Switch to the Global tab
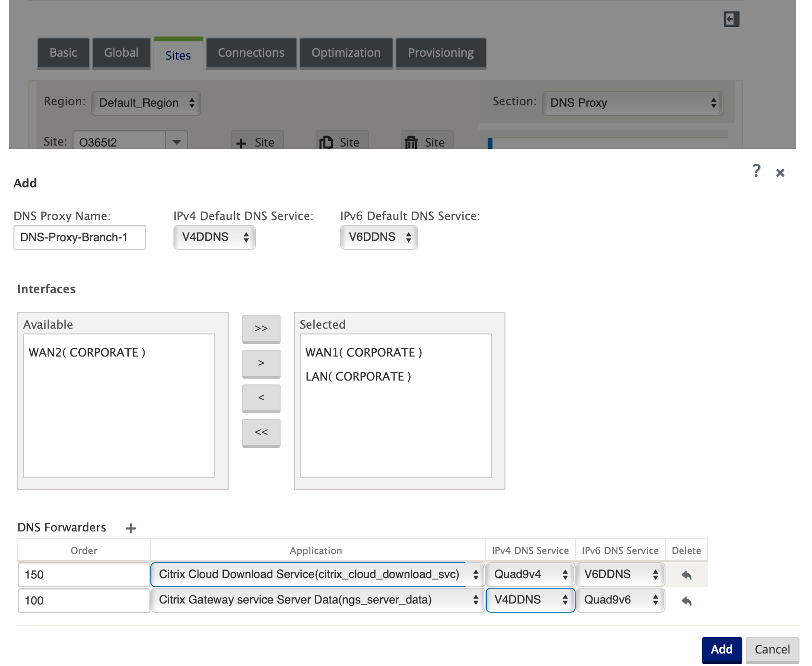This screenshot has width=812, height=666. (x=122, y=53)
